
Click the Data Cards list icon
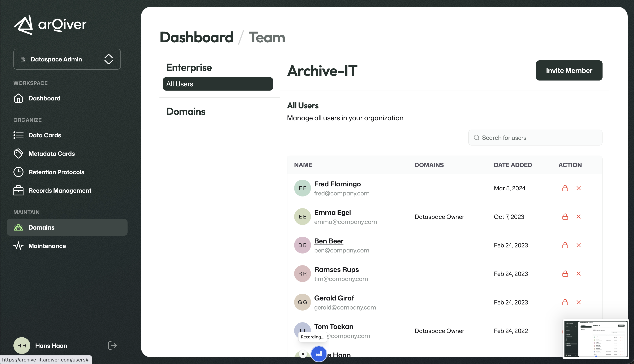pyautogui.click(x=18, y=135)
